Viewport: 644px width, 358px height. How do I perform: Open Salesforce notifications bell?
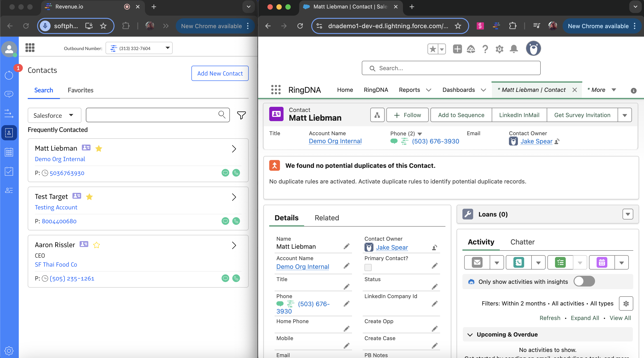pyautogui.click(x=514, y=49)
